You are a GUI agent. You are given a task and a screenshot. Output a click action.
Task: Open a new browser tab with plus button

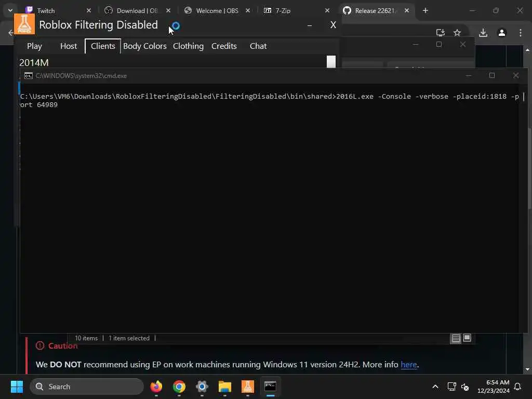coord(425,10)
